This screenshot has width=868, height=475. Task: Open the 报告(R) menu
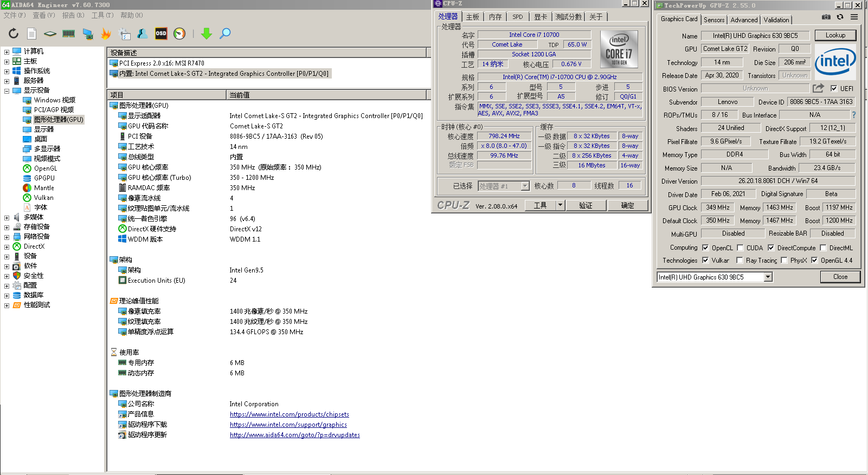point(73,15)
